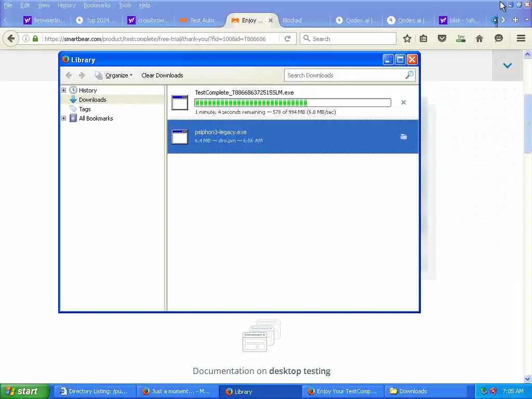Click Clear Downloads button
532x399 pixels.
point(162,75)
